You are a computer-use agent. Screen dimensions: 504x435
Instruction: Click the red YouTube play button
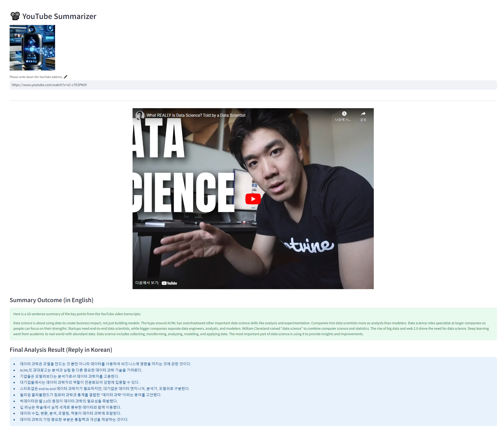point(253,199)
